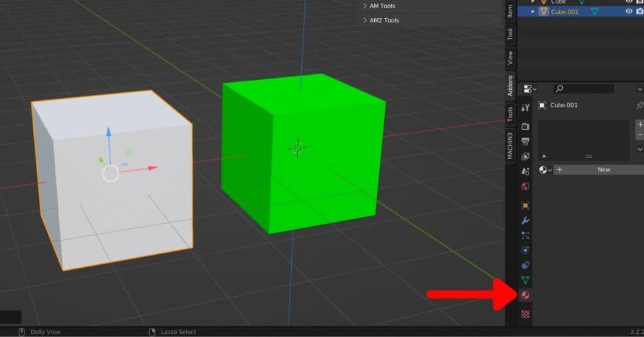
Task: Hide Cube.001 in viewport via eye icon
Action: pos(629,11)
